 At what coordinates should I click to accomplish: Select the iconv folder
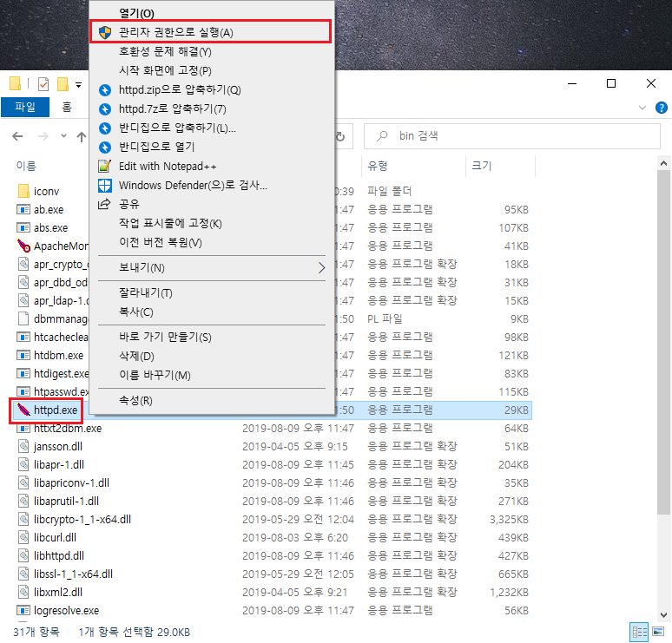pyautogui.click(x=46, y=192)
